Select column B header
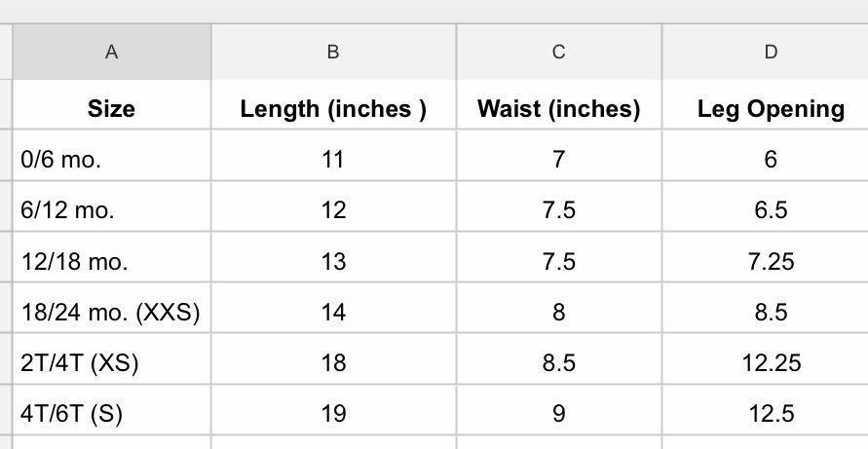 [x=333, y=53]
